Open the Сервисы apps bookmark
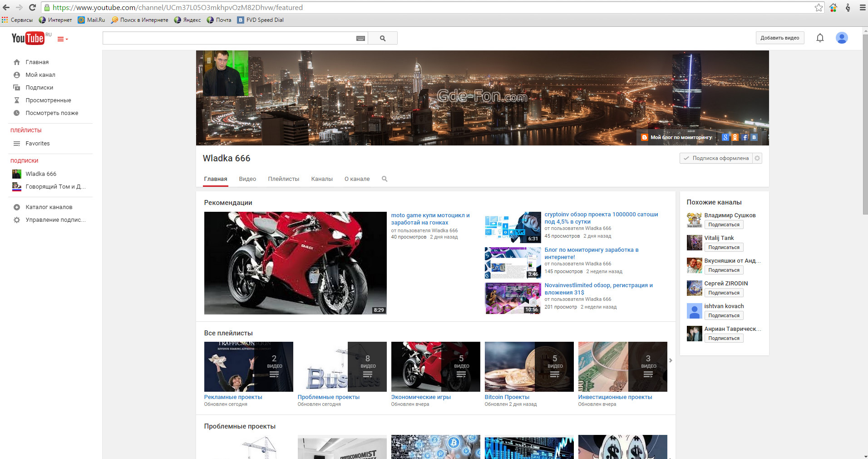Screen dimensions: 868x459 [17, 20]
